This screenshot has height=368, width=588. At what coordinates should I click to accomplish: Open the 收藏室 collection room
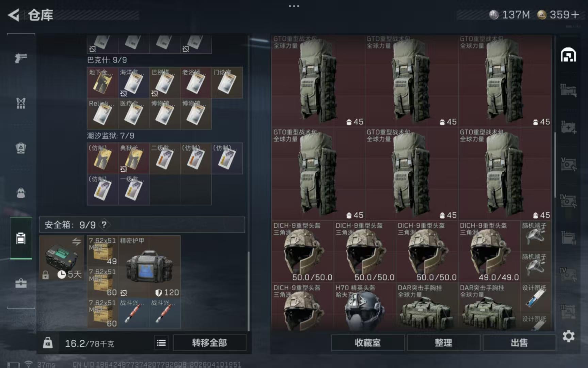click(x=367, y=343)
